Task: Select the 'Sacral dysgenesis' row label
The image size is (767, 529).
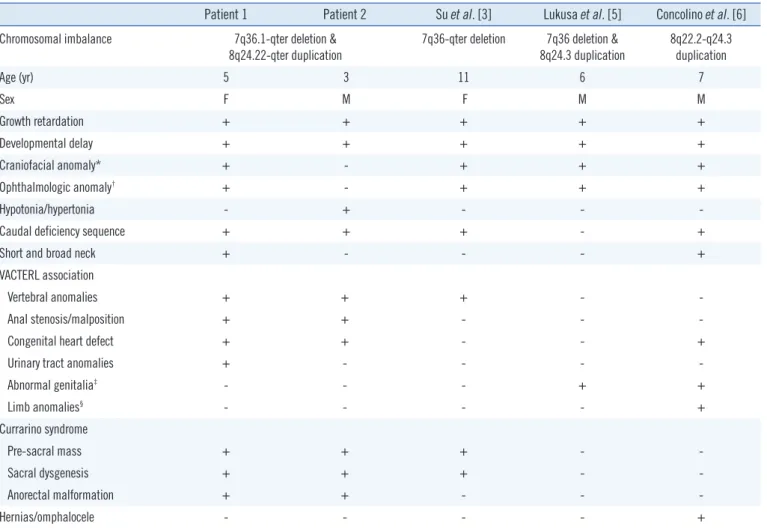Action: tap(48, 473)
